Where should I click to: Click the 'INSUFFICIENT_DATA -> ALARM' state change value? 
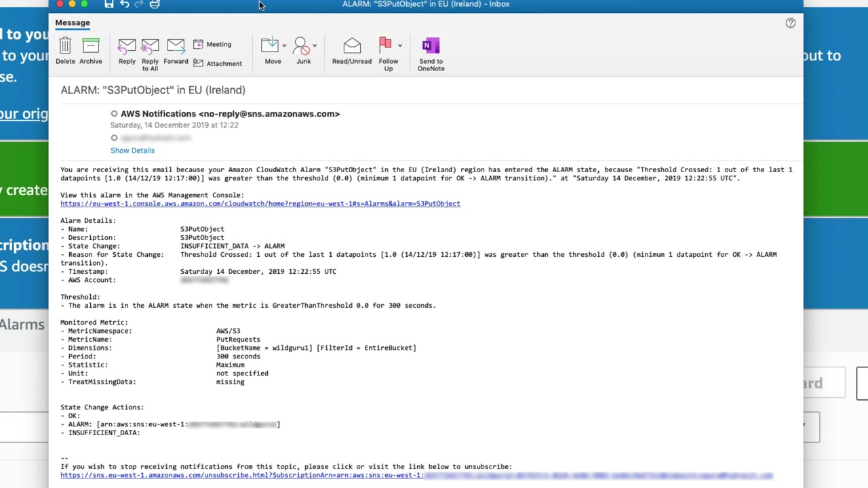tap(233, 246)
